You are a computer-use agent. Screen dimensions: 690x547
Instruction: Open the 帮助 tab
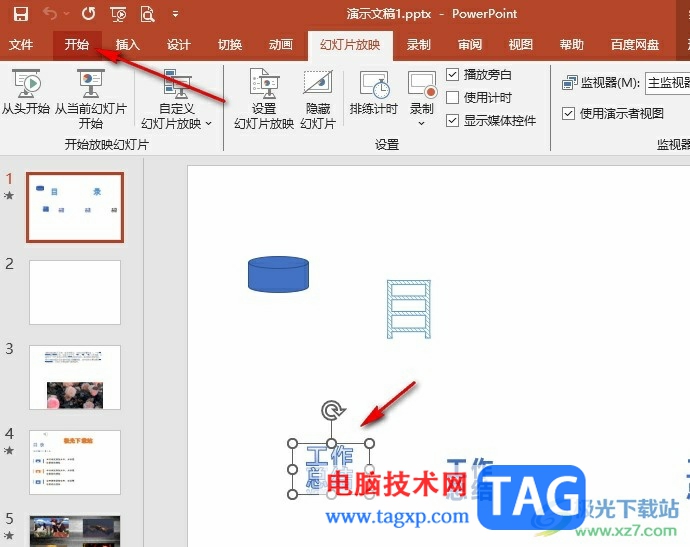[x=572, y=44]
